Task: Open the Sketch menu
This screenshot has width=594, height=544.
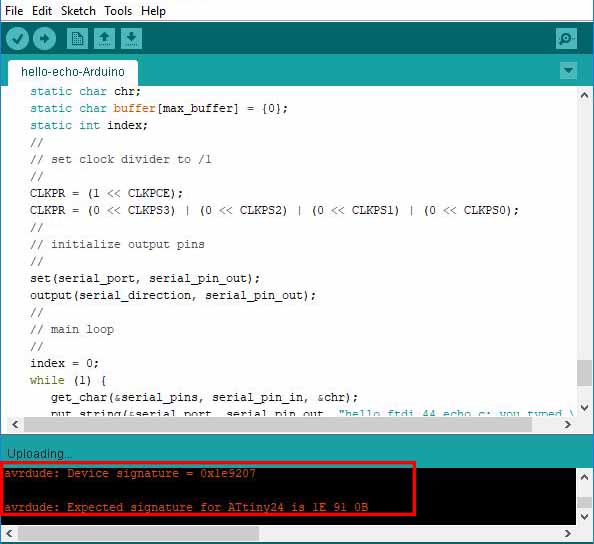Action: tap(78, 11)
